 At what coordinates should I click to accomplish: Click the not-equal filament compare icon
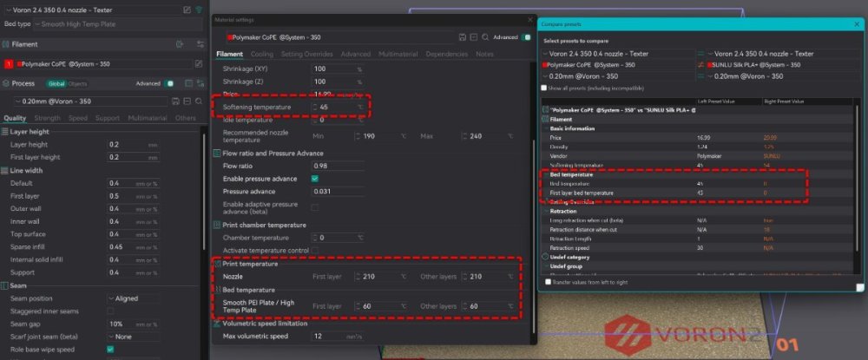pos(702,65)
